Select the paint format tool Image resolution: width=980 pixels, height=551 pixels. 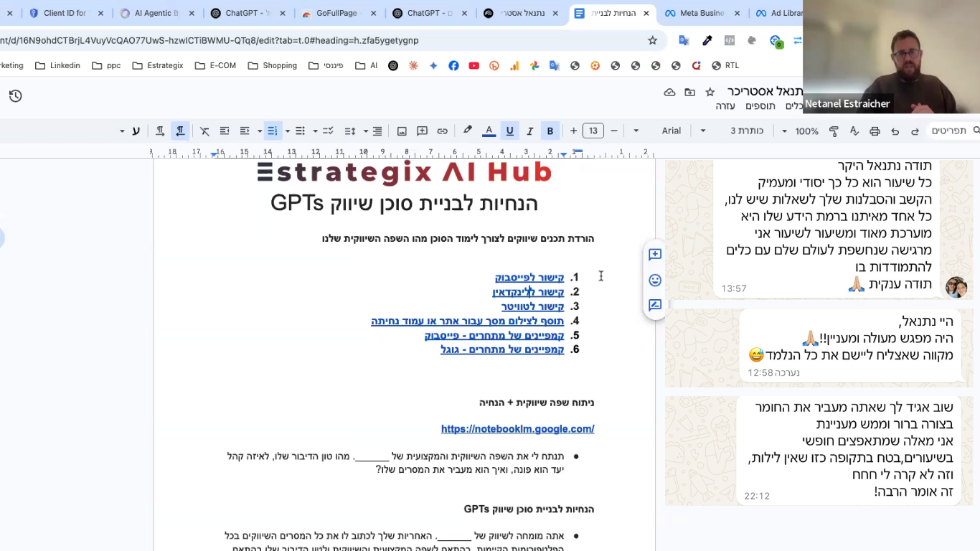(x=834, y=131)
